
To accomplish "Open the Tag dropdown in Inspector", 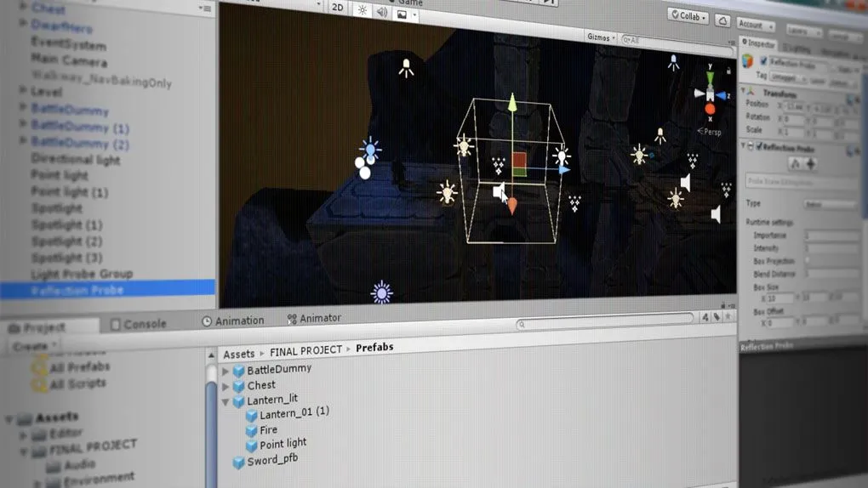I will (786, 77).
